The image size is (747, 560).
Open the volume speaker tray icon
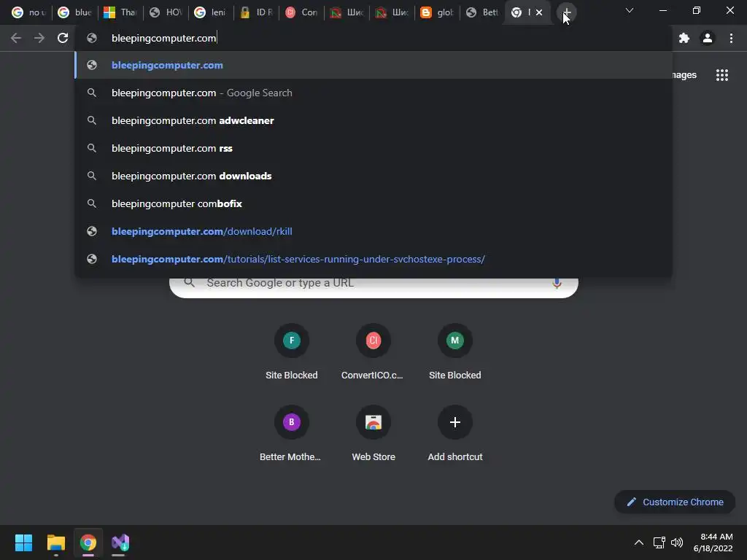coord(676,542)
